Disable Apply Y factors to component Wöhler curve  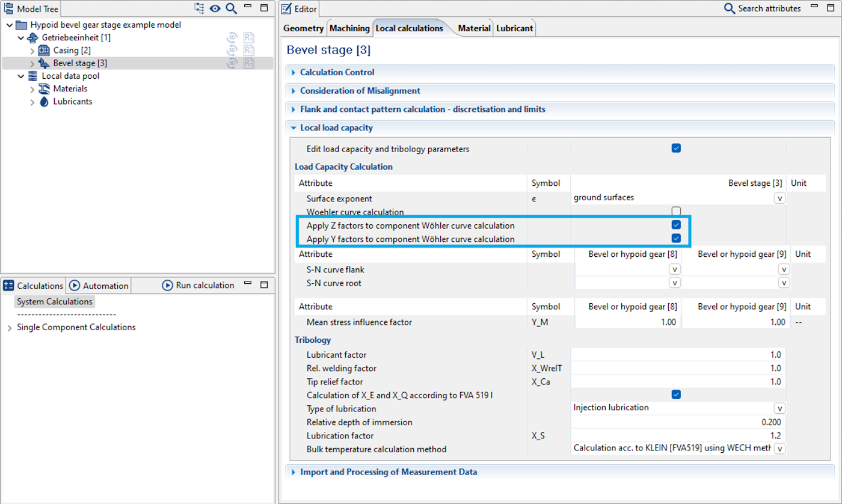676,238
